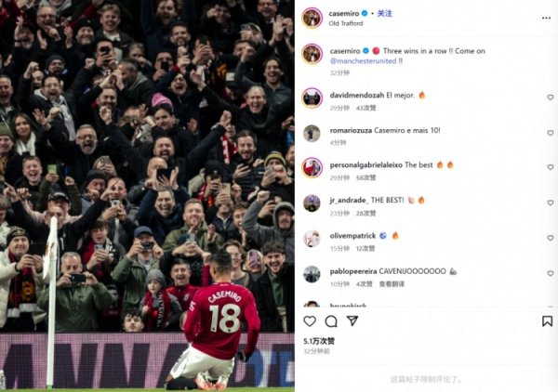The width and height of the screenshot is (558, 392).
Task: Open the olivempatrick username link
Action: click(352, 236)
